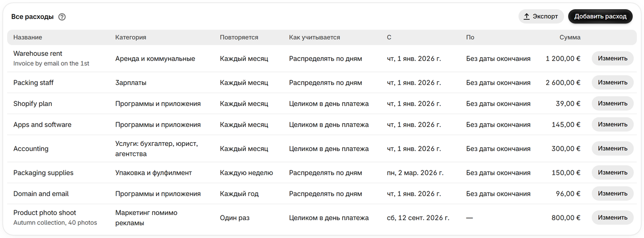Image resolution: width=644 pixels, height=238 pixels.
Task: Click the amount 300,00 €
Action: click(566, 148)
